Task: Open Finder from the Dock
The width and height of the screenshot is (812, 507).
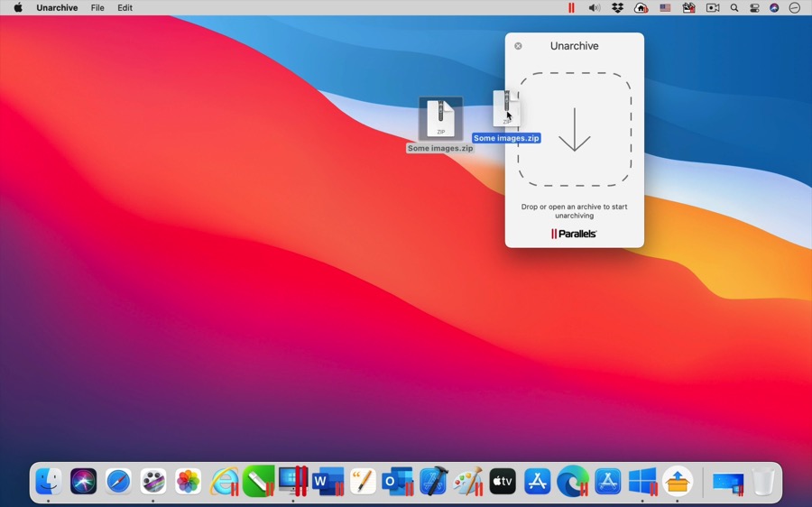Action: 49,481
